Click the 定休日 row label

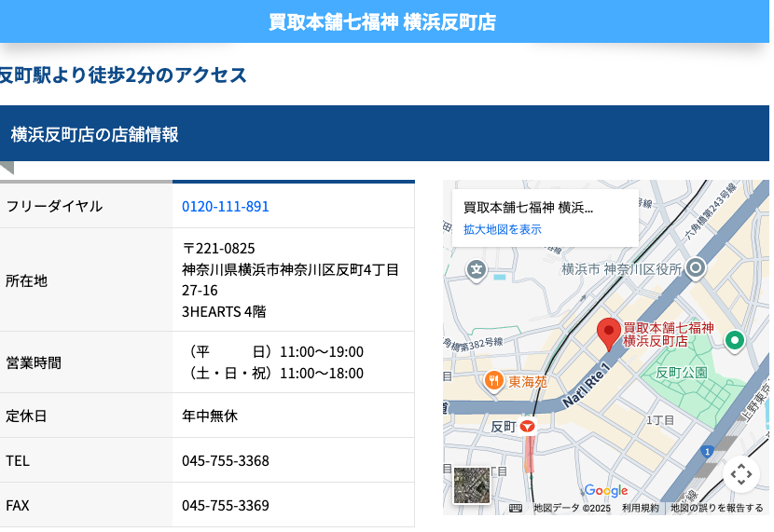(27, 416)
